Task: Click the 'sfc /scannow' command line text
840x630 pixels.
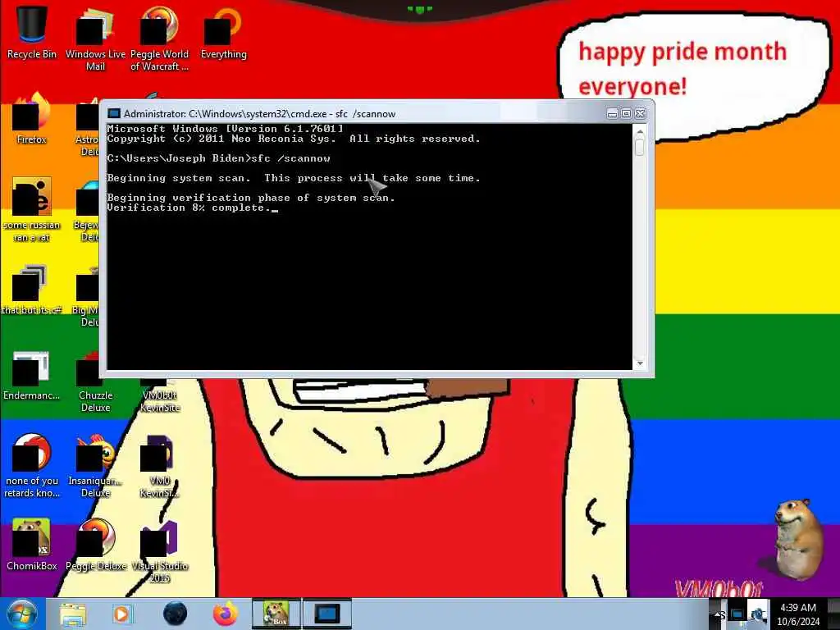Action: [x=291, y=158]
